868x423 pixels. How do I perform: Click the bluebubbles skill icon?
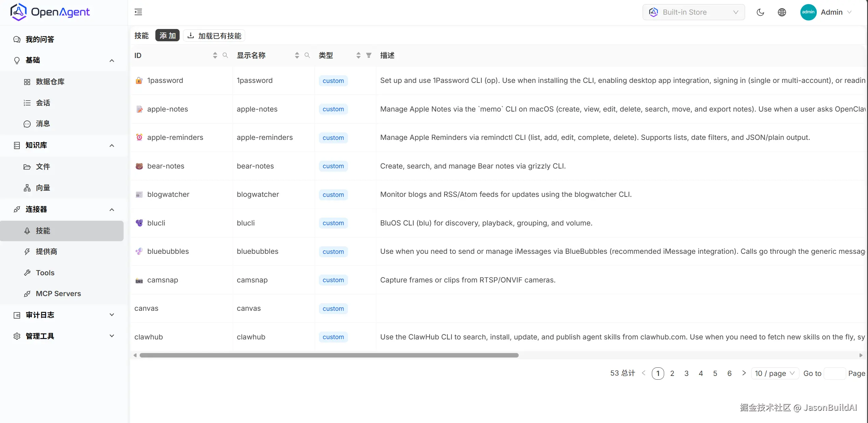[139, 251]
